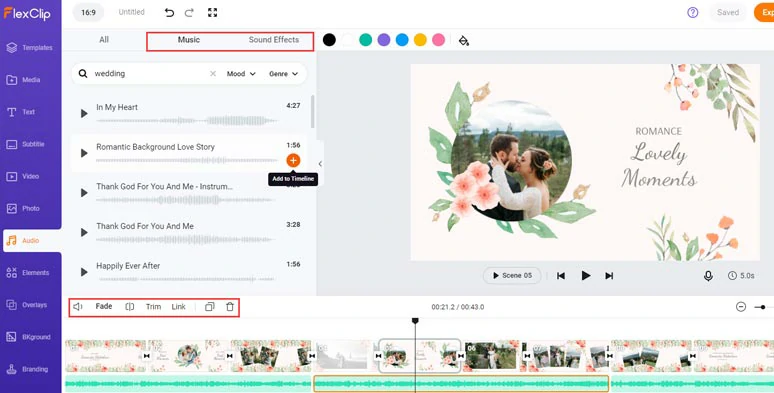Screen dimensions: 774x393
Task: Redo the last action
Action: tap(189, 13)
